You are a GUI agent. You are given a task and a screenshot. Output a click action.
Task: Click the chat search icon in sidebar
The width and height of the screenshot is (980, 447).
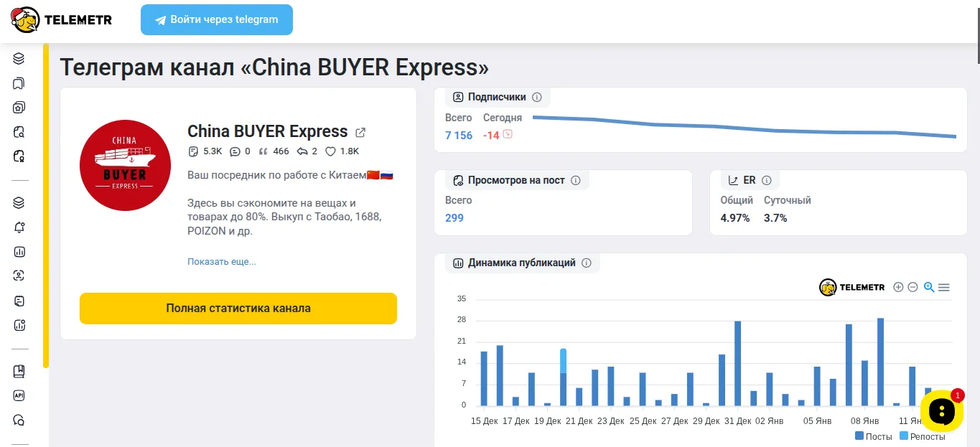click(19, 420)
